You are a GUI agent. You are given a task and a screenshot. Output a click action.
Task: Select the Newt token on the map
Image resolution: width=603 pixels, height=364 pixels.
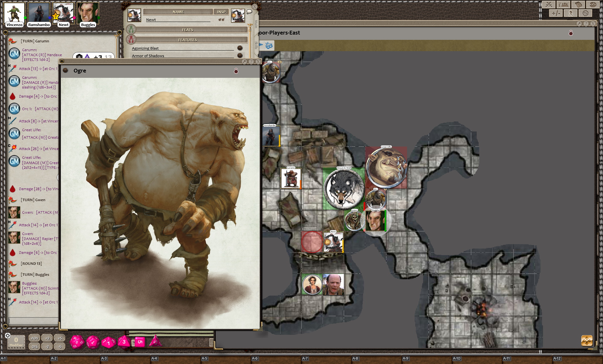click(333, 242)
